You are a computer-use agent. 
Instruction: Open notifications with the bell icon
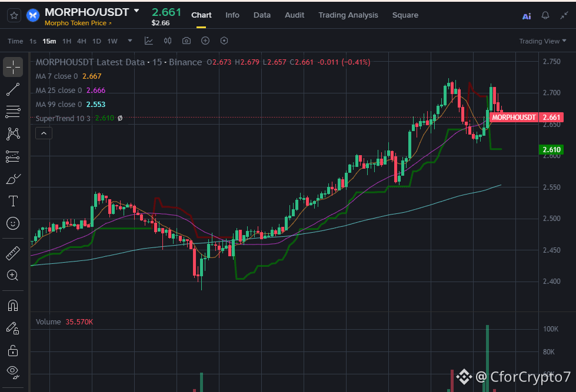click(545, 15)
